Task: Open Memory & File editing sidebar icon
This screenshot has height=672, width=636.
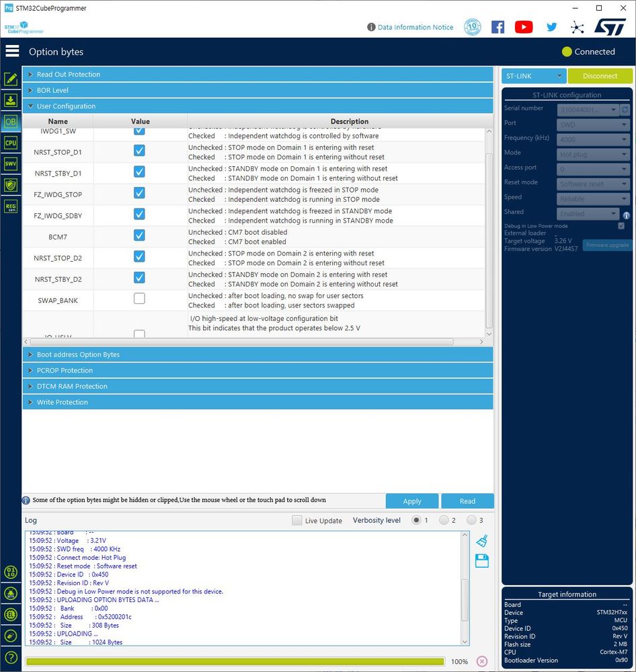Action: pos(11,79)
